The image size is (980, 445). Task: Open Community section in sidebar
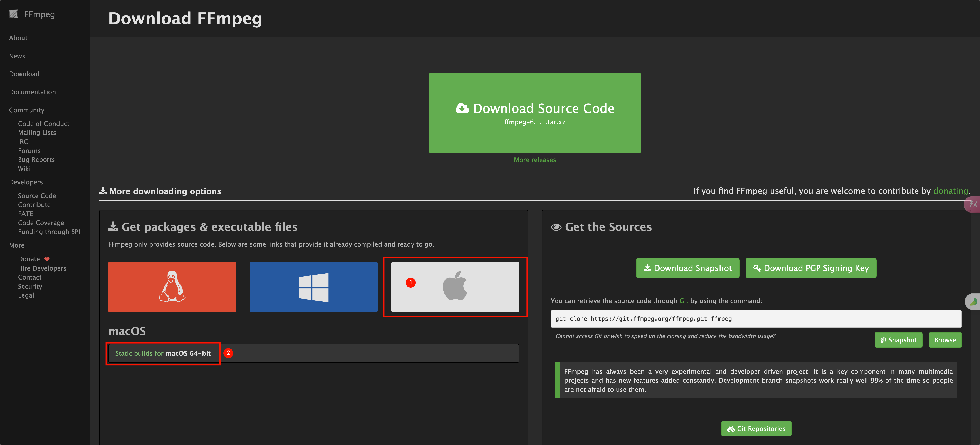click(x=27, y=110)
